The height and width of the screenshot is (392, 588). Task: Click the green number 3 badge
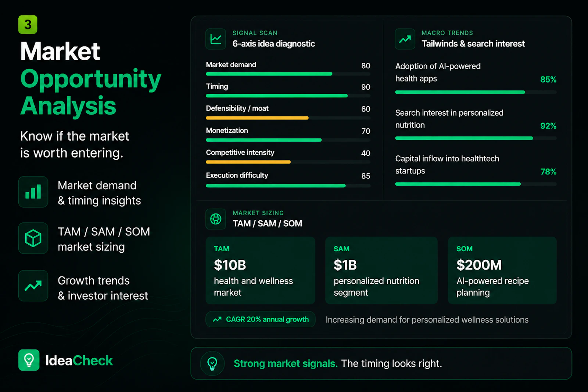[x=28, y=25]
